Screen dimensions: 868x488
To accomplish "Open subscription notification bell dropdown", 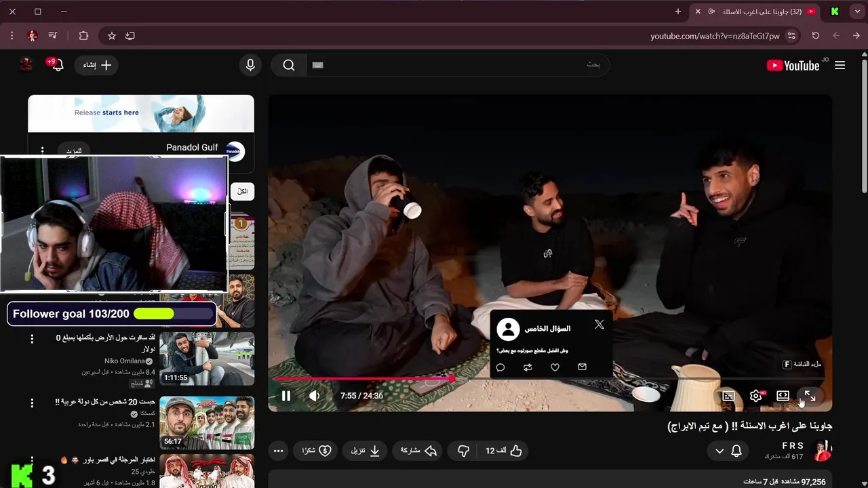I will tap(728, 451).
